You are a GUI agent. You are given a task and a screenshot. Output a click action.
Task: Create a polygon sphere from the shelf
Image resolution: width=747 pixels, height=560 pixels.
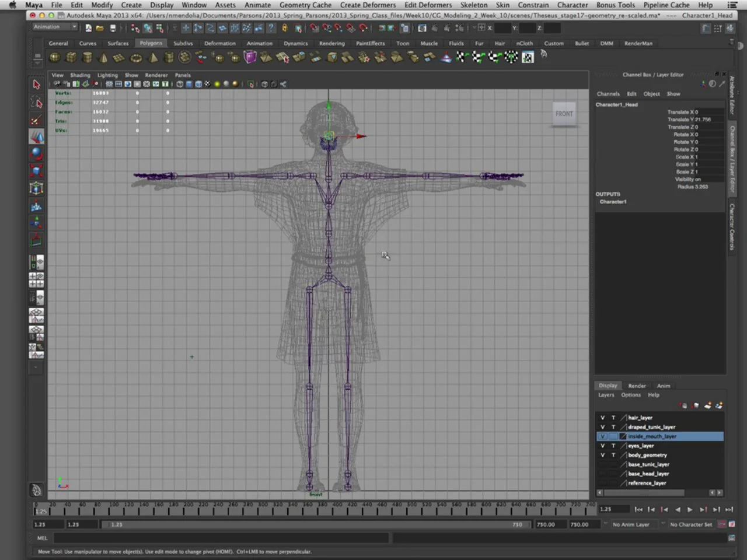[55, 57]
